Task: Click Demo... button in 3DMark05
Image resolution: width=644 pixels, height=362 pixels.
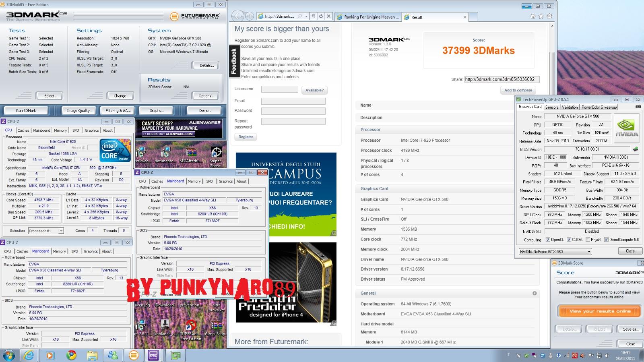Action: [205, 110]
